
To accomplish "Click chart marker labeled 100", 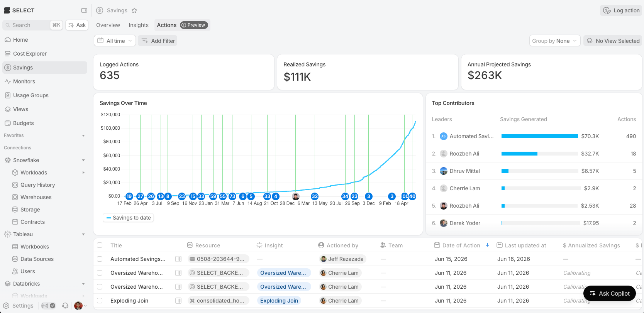I will tap(404, 196).
